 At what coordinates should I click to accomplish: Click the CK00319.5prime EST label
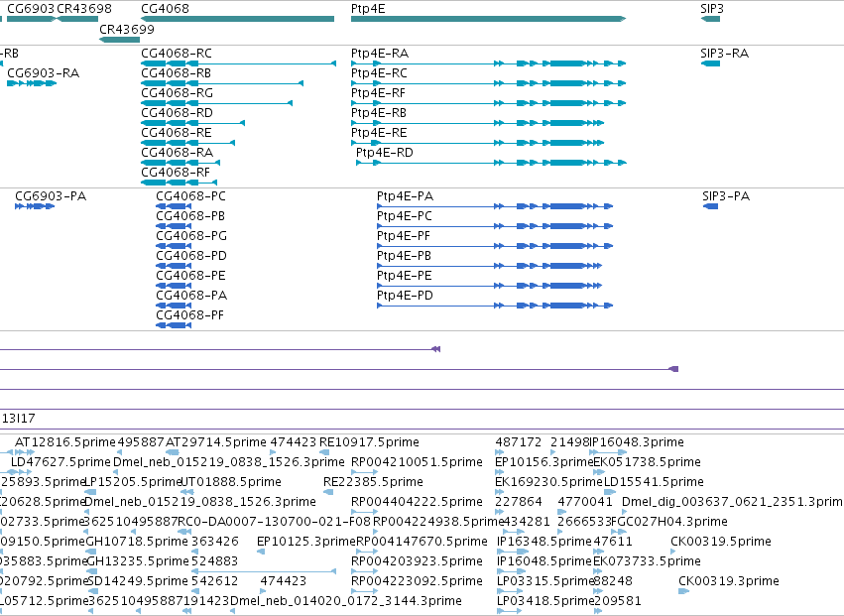721,542
